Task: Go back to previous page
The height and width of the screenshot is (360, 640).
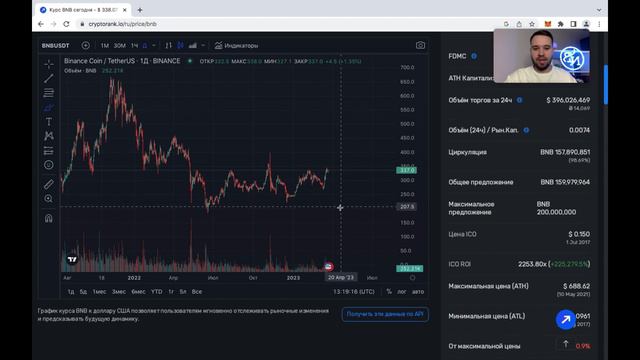Action: [40, 24]
